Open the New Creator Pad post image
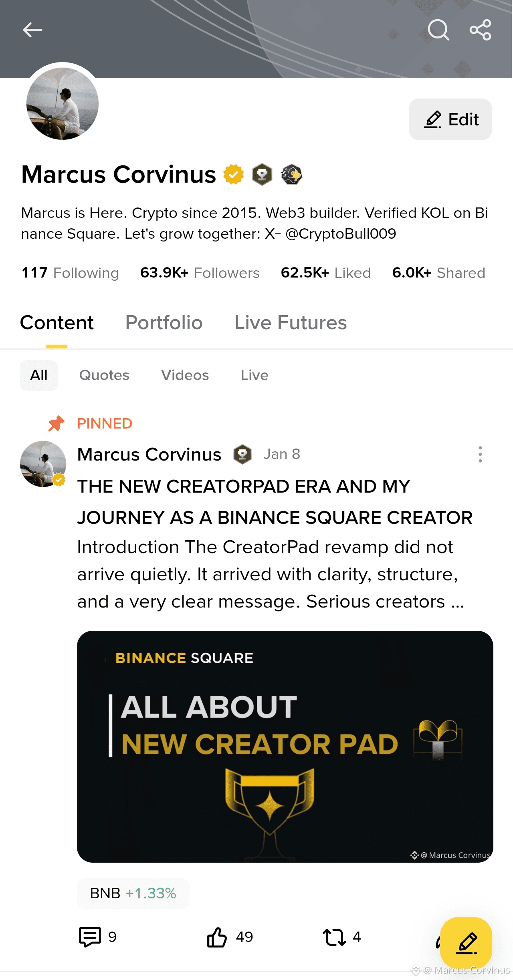This screenshot has height=980, width=513. pyautogui.click(x=285, y=747)
